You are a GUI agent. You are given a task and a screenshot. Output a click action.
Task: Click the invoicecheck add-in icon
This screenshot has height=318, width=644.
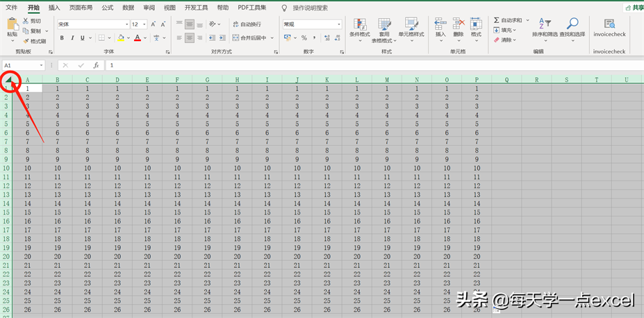609,25
